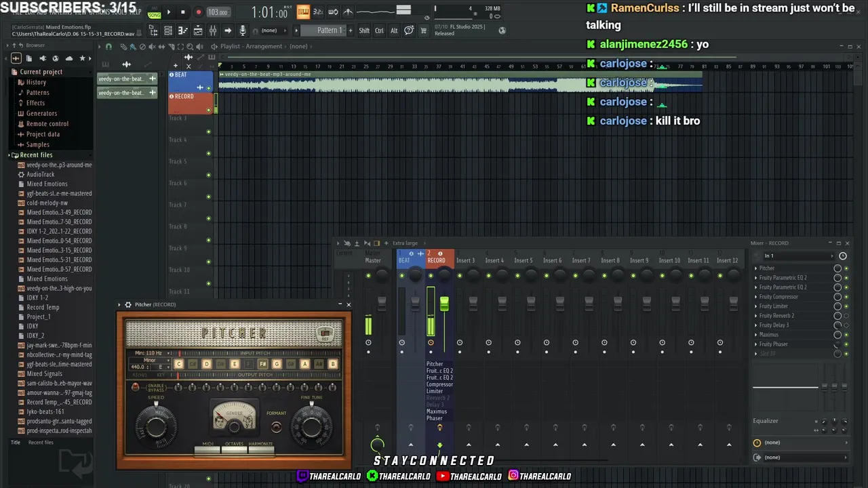This screenshot has width=868, height=488.
Task: Expand the Fruity Compressor slot arrow menu
Action: tap(756, 297)
